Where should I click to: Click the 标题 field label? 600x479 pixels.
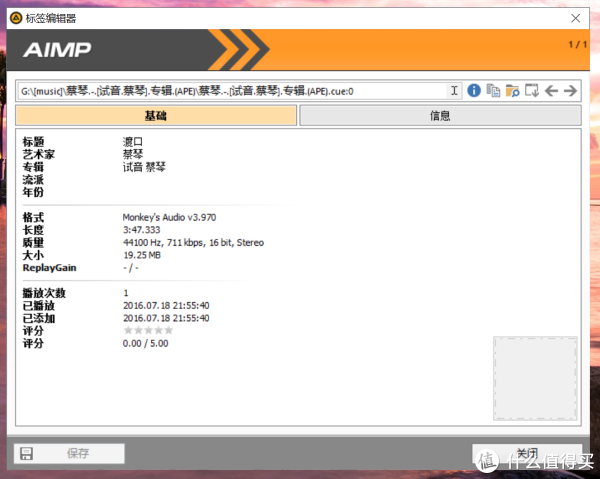coord(33,142)
